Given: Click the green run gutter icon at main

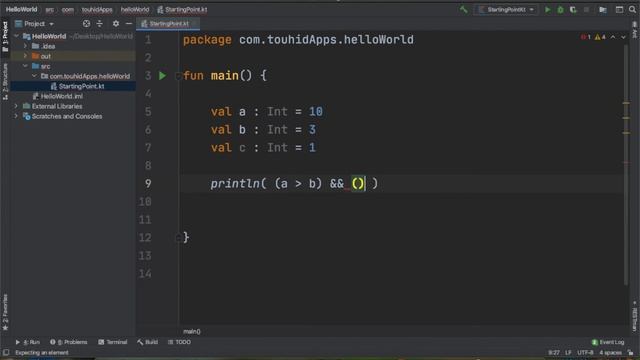Looking at the screenshot, I should click(162, 76).
